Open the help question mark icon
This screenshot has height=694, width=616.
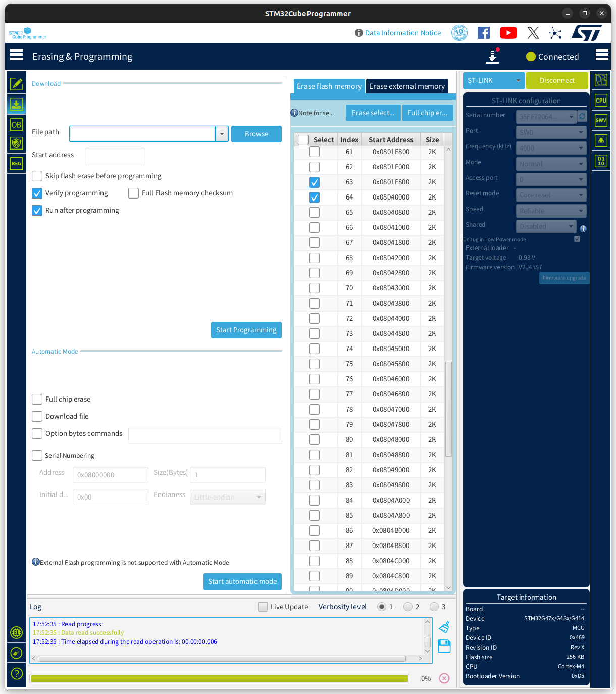(x=16, y=673)
